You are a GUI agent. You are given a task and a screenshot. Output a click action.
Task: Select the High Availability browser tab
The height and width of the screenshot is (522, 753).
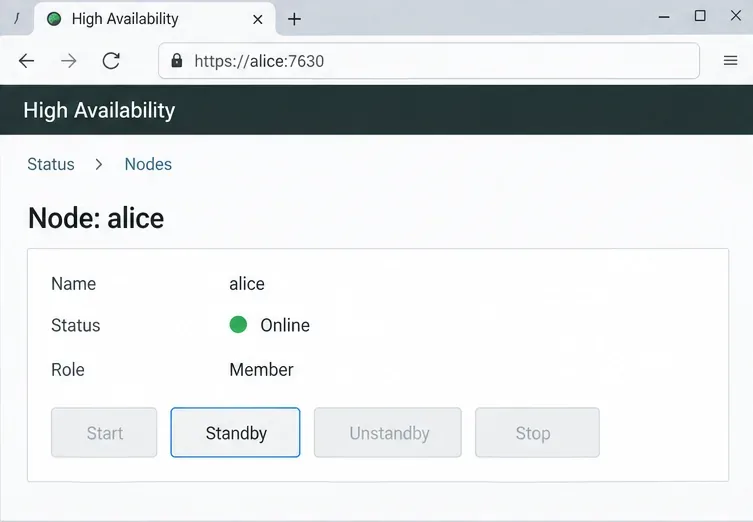(155, 19)
